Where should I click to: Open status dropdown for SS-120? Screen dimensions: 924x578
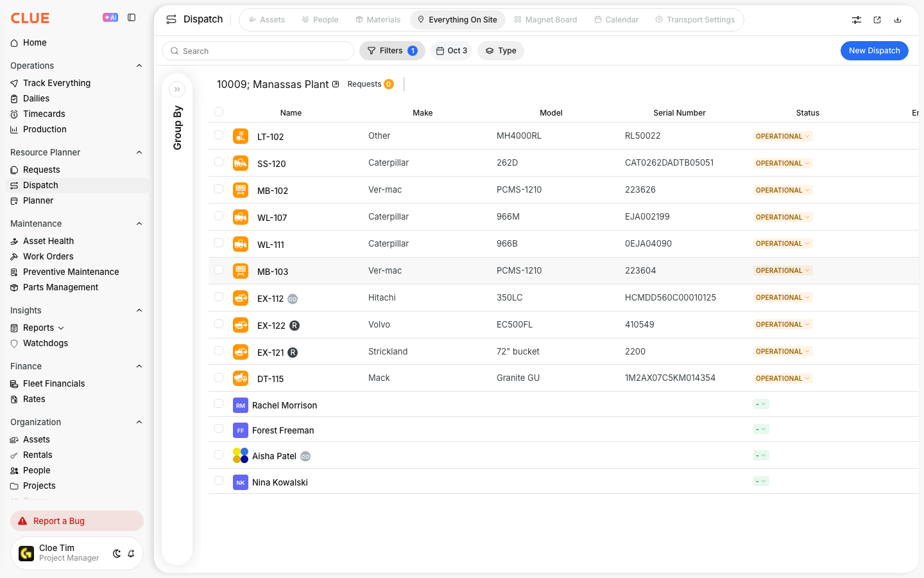[783, 163]
